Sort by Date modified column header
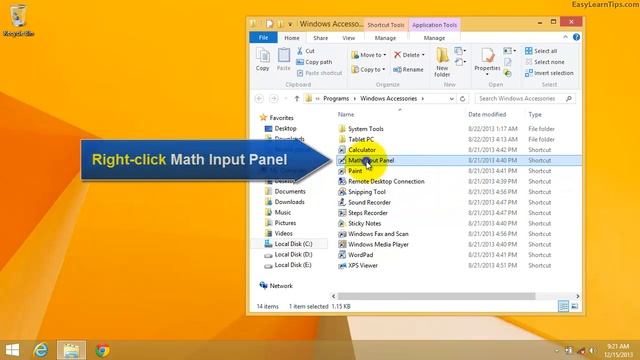640x360 pixels. pyautogui.click(x=487, y=115)
